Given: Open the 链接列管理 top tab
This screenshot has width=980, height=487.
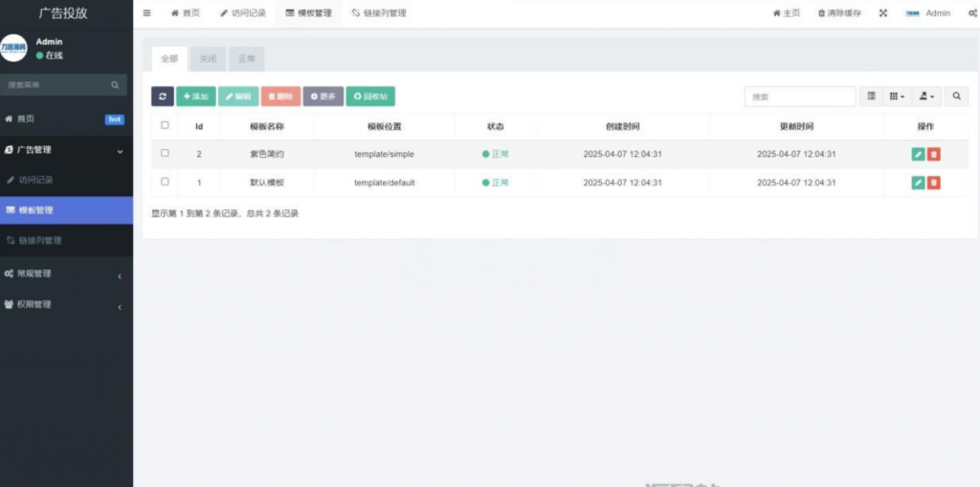Looking at the screenshot, I should point(379,13).
